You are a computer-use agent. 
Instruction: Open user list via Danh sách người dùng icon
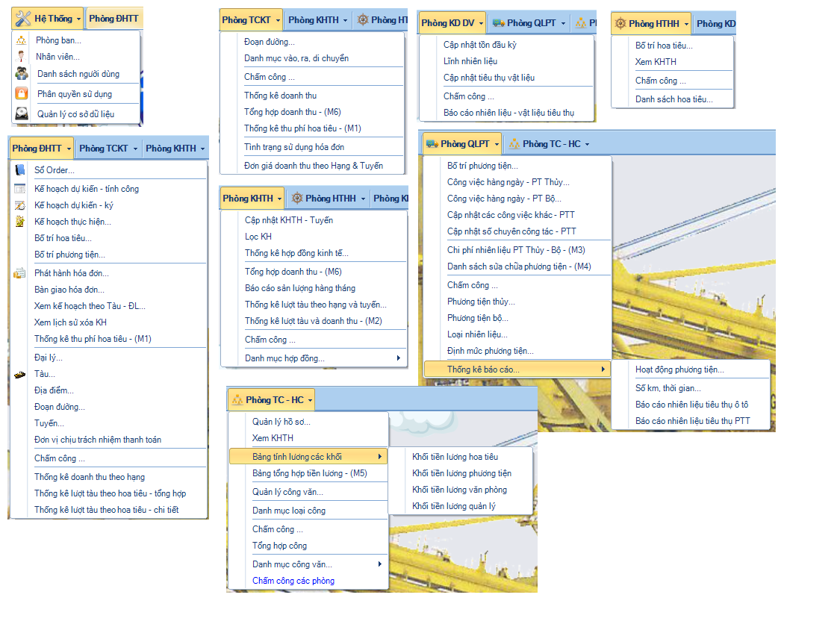[x=22, y=74]
